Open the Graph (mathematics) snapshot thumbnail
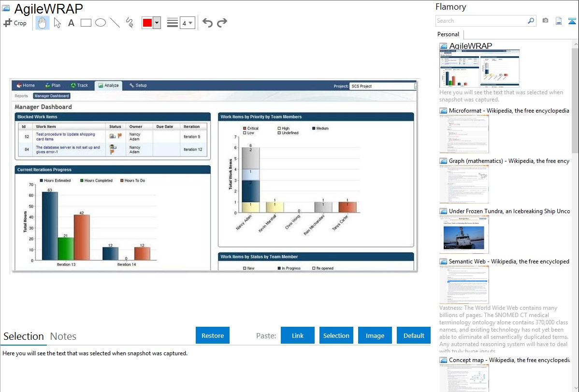The image size is (579, 392). [x=464, y=184]
